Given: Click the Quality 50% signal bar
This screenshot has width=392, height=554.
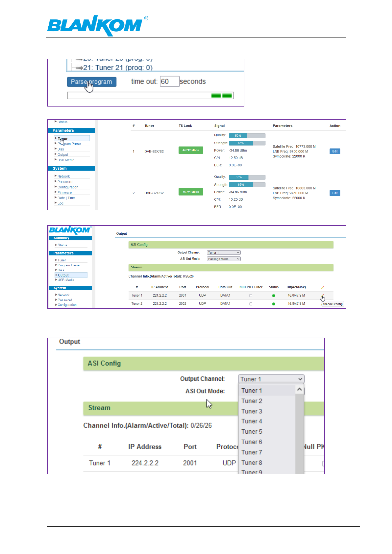Looking at the screenshot, I should (x=247, y=135).
